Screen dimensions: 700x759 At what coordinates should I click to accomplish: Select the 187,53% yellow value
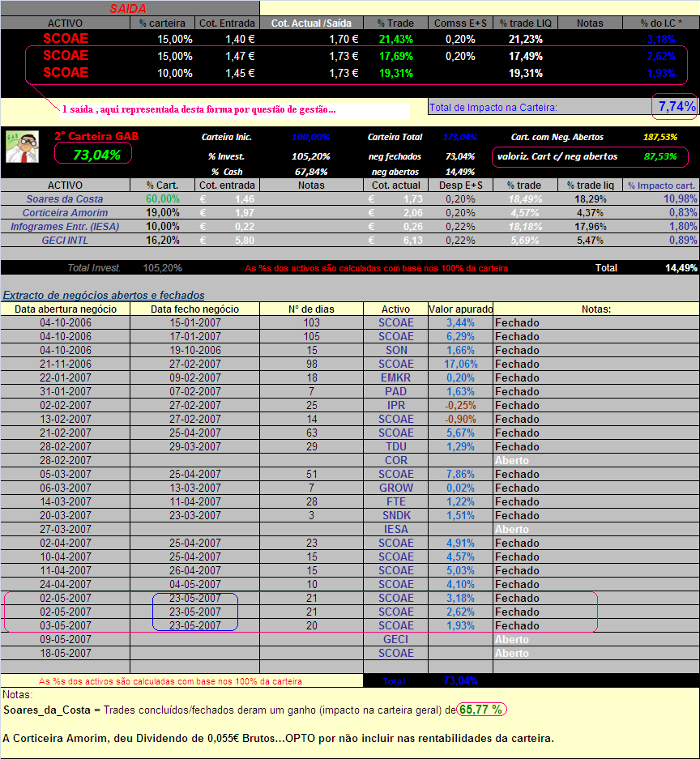coord(659,137)
